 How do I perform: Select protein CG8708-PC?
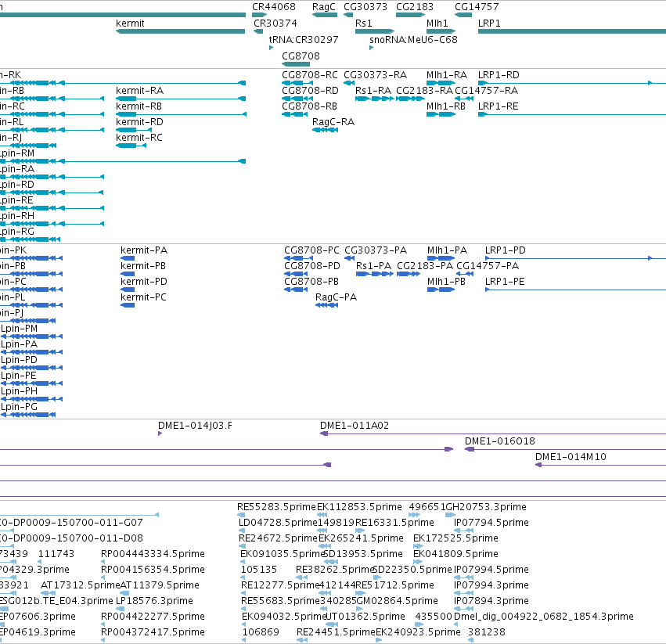311,250
